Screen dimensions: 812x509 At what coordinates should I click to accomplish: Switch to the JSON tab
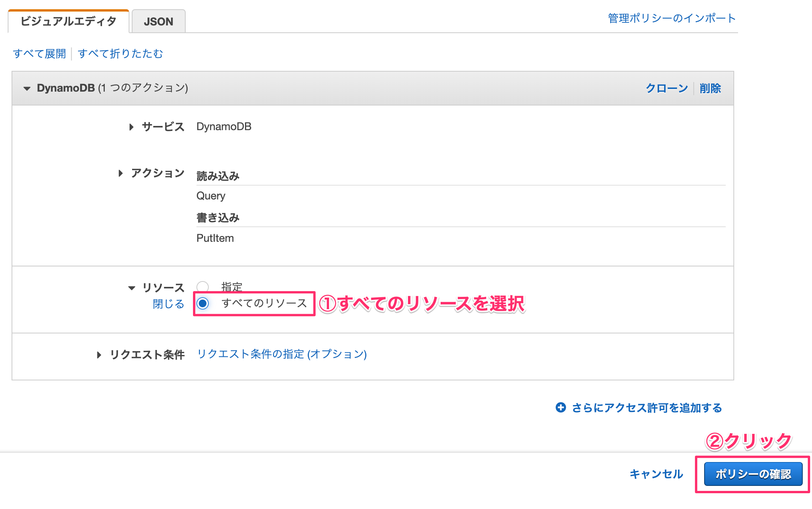point(158,22)
